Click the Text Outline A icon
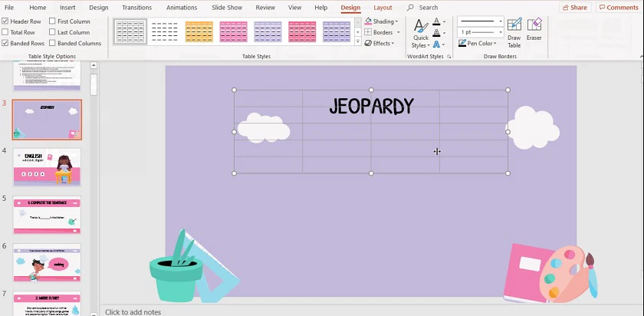Image resolution: width=644 pixels, height=316 pixels. tap(436, 32)
